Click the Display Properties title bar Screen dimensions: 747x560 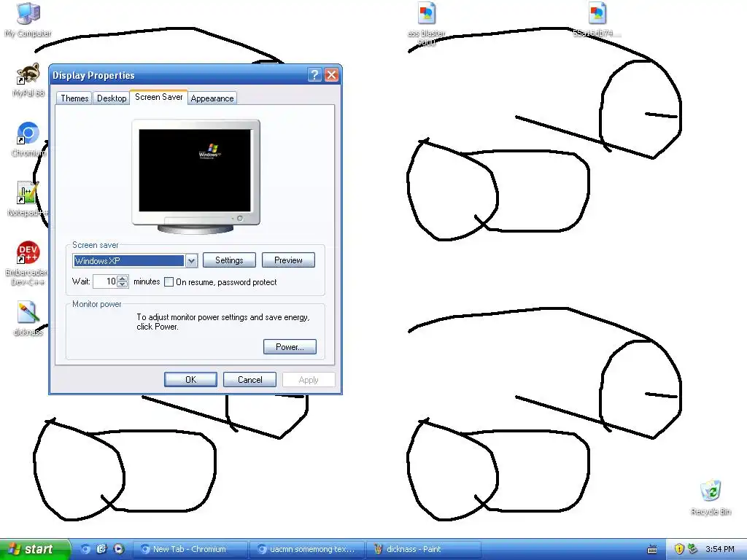tap(179, 75)
